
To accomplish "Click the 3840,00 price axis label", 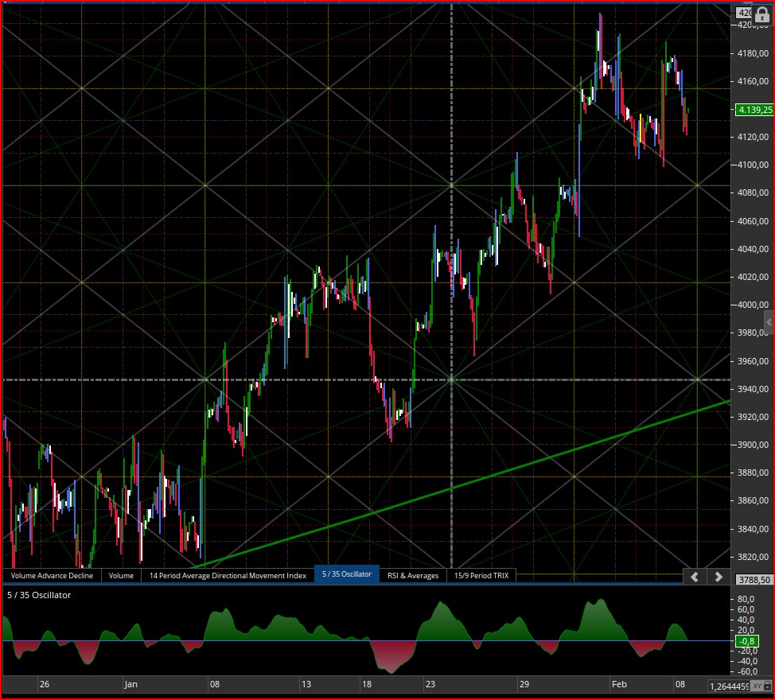I will click(x=753, y=529).
